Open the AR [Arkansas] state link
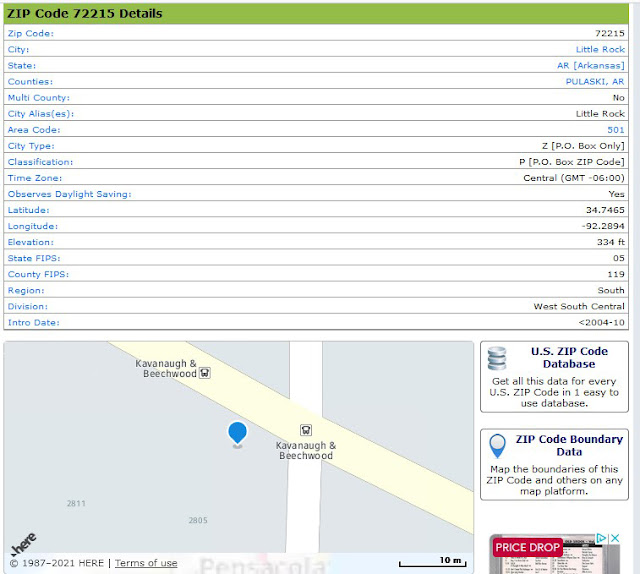 click(x=591, y=65)
